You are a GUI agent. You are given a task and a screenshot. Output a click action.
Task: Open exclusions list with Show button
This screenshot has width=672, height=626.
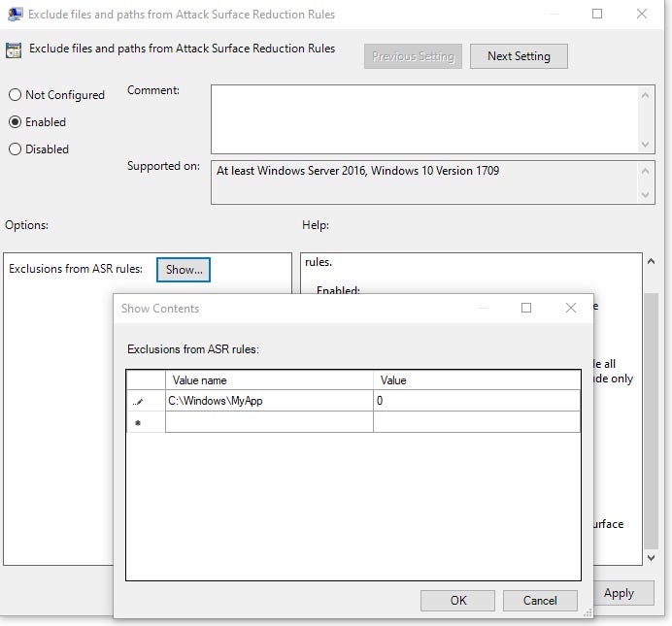[184, 270]
